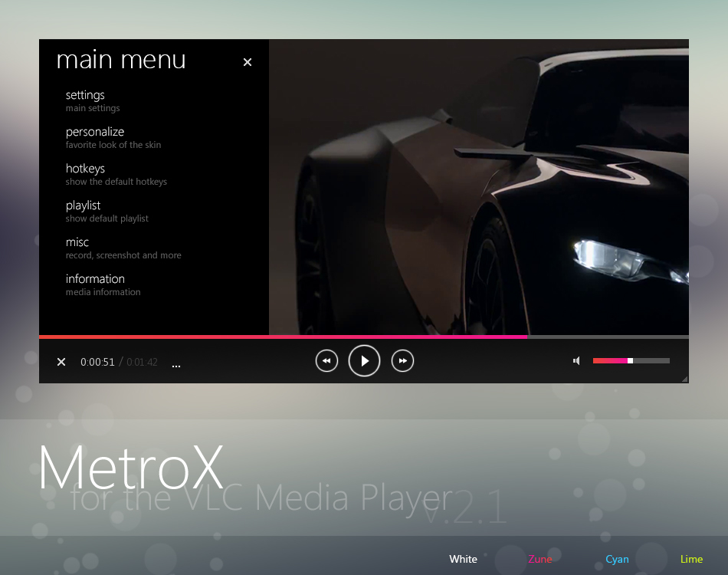Click 'favorite look of the skin' text
This screenshot has height=575, width=728.
(x=113, y=144)
